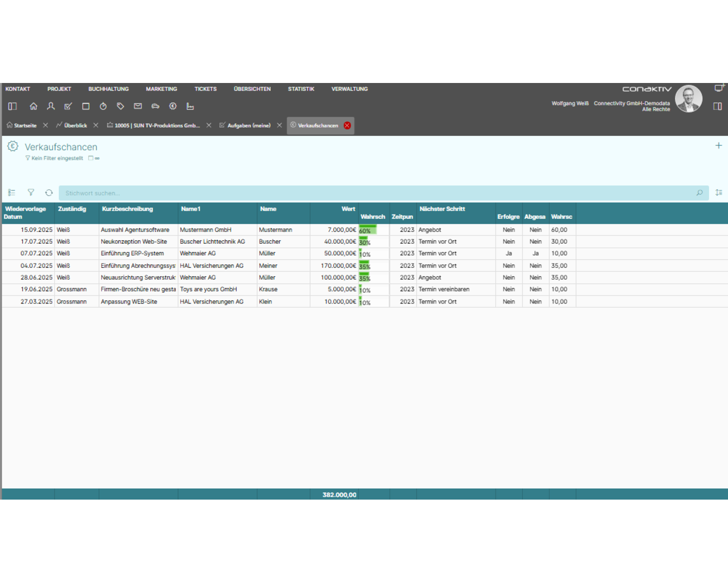728x582 pixels.
Task: Open contacts via the person icon
Action: (x=51, y=106)
